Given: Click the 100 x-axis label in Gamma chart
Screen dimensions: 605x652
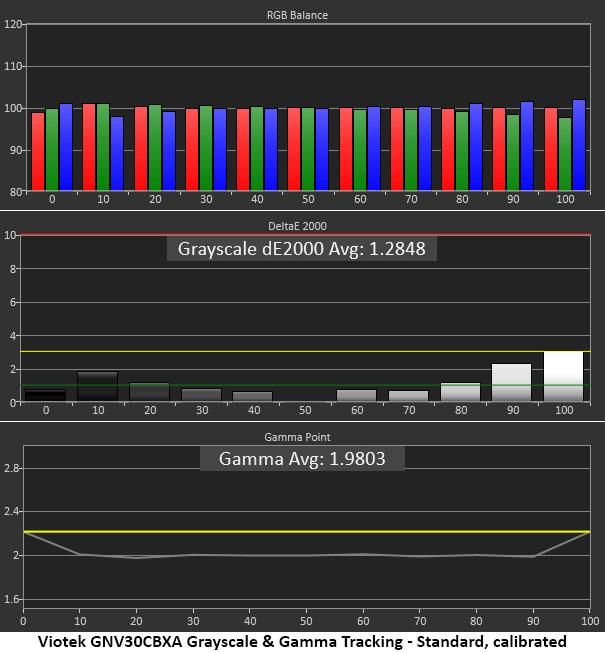Looking at the screenshot, I should pos(590,621).
